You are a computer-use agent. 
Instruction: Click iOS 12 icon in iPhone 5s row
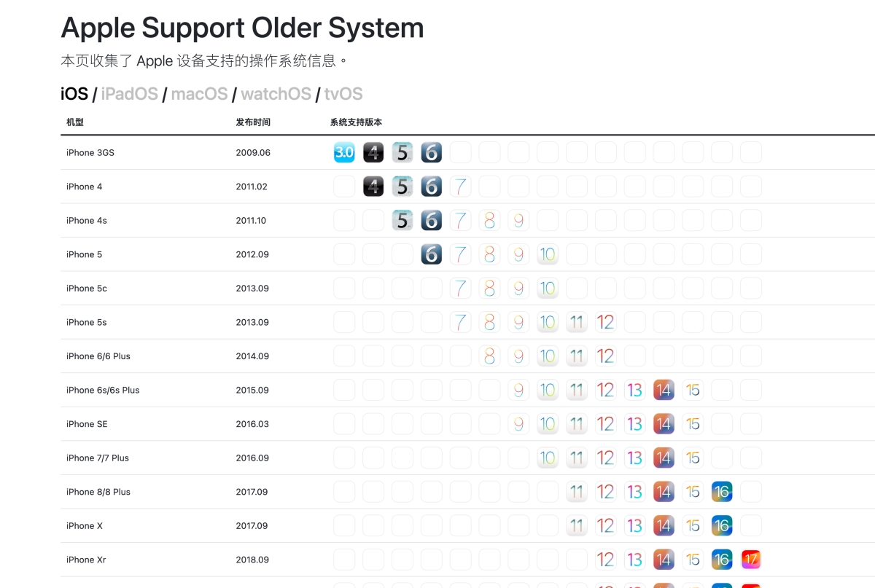pyautogui.click(x=605, y=322)
